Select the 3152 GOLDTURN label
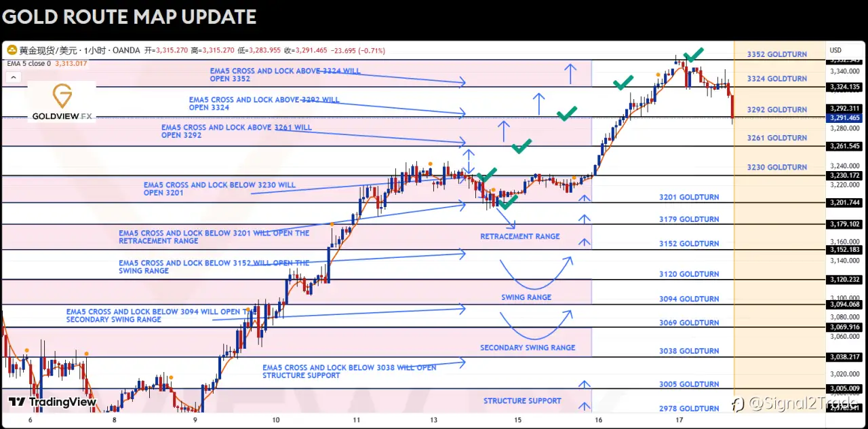 pyautogui.click(x=689, y=244)
